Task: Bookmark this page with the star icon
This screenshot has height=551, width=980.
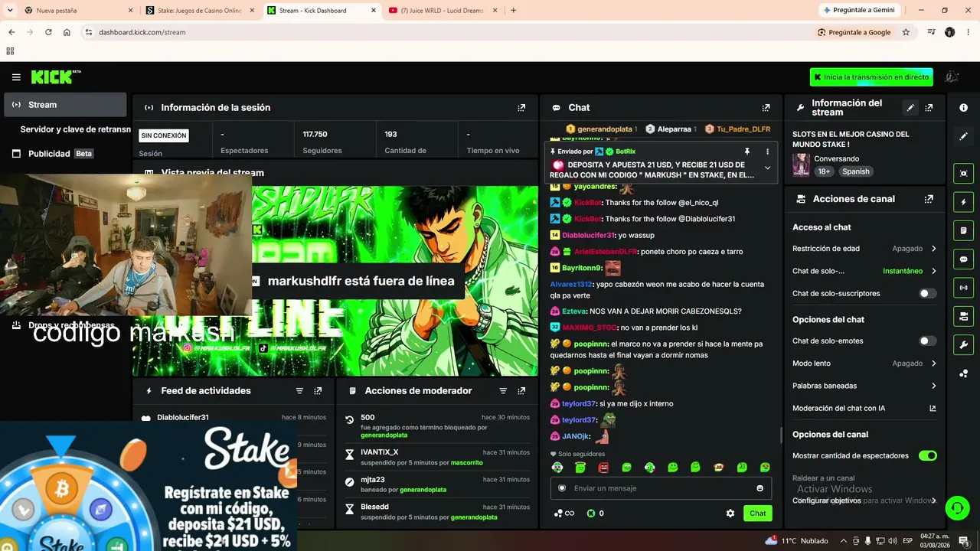Action: [x=906, y=32]
